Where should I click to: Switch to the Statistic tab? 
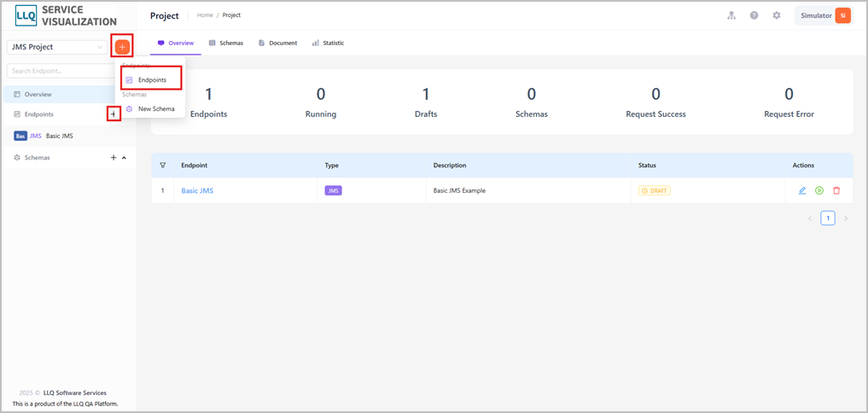pyautogui.click(x=328, y=43)
